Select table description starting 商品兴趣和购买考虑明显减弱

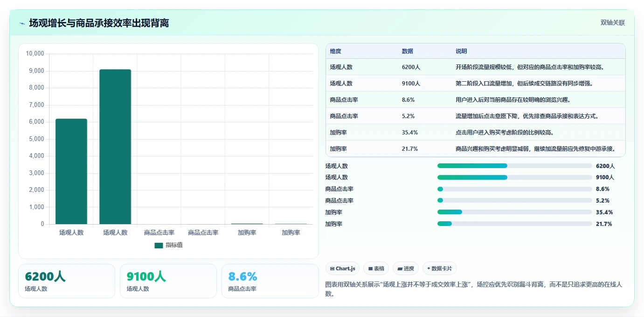pyautogui.click(x=535, y=149)
